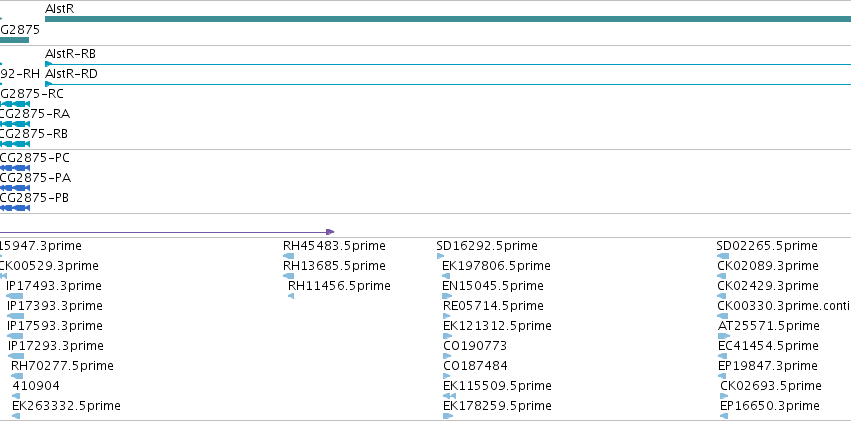The height and width of the screenshot is (421, 851).
Task: Select the SD16292.5prime EST arrow
Action: 440,256
